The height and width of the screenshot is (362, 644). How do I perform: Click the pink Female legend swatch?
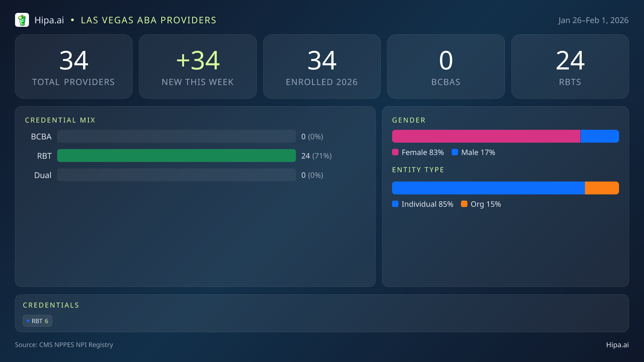click(x=395, y=152)
